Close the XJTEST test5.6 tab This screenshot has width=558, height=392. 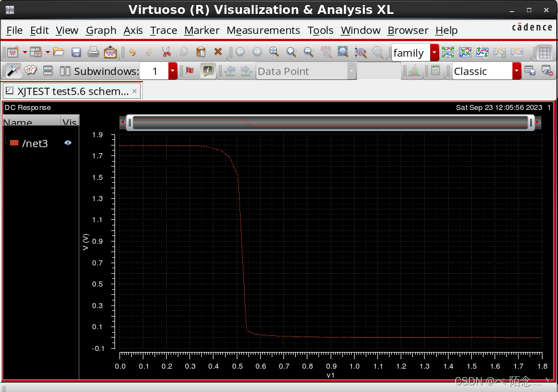click(x=134, y=91)
